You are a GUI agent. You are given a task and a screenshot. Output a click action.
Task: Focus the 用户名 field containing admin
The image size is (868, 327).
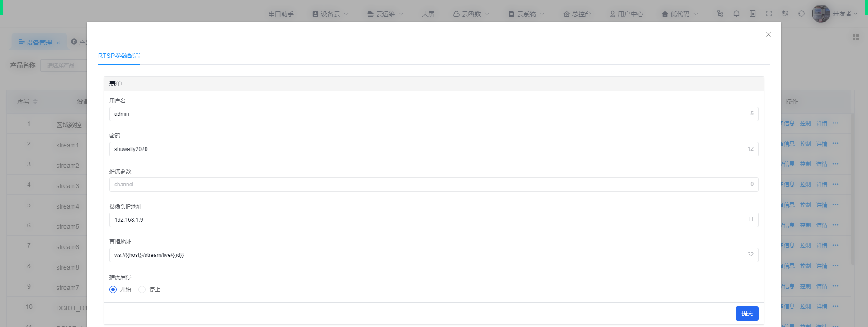click(434, 114)
